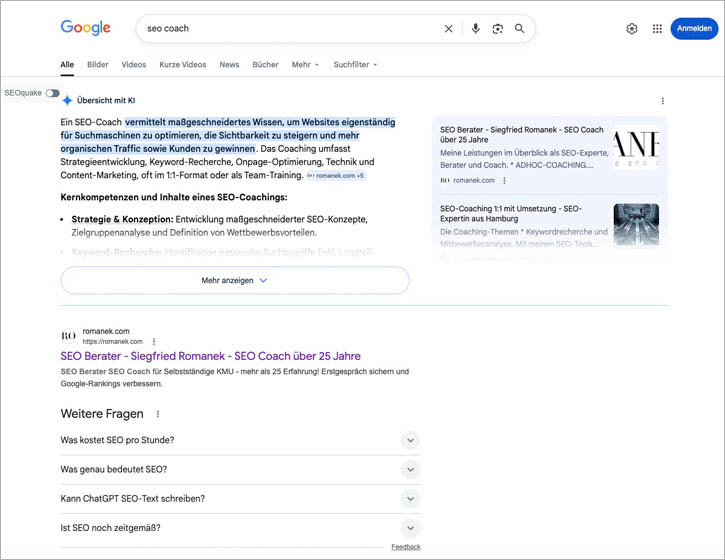Open source card 'SEO-Coaching 1:1 mit Umsetzung'
The image size is (725, 560).
point(510,214)
